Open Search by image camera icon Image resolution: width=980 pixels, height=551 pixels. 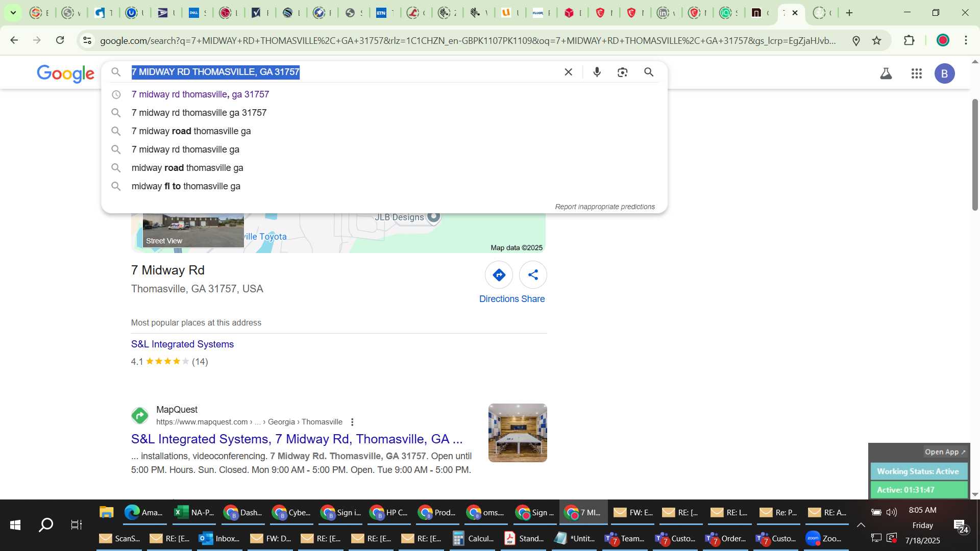pos(622,72)
